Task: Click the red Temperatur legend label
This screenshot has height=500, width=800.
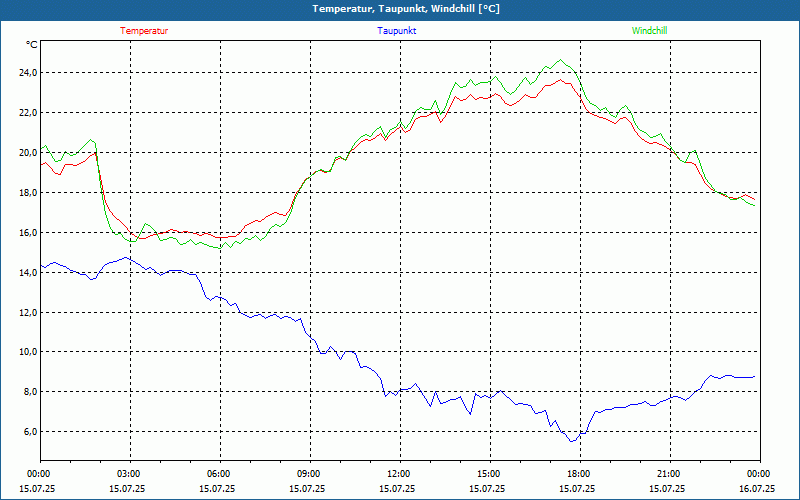Action: [x=144, y=31]
